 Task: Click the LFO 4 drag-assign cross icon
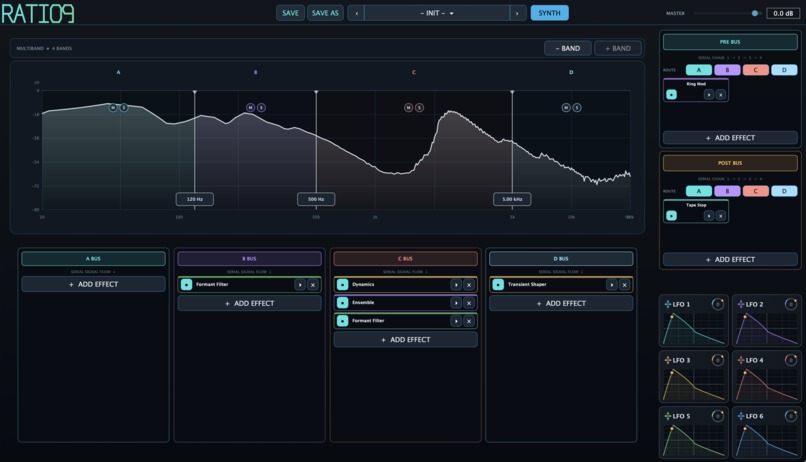[741, 360]
